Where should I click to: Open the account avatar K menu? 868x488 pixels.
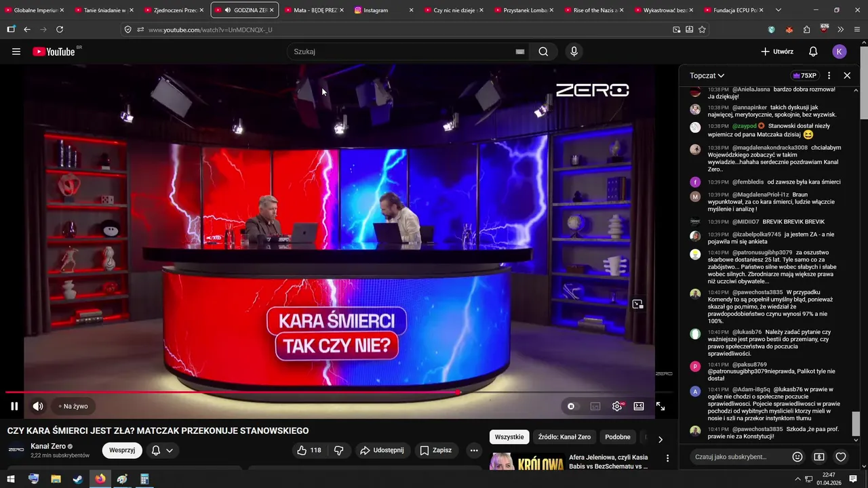840,52
